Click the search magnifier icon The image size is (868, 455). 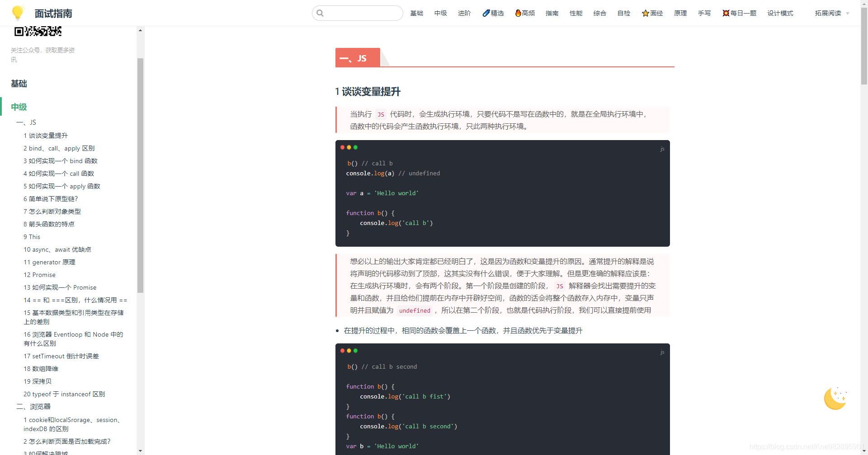(320, 13)
